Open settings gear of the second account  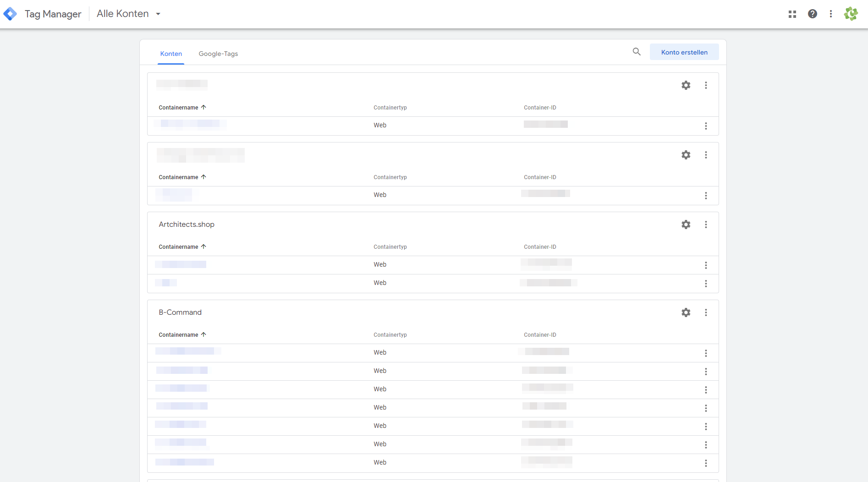(x=686, y=155)
